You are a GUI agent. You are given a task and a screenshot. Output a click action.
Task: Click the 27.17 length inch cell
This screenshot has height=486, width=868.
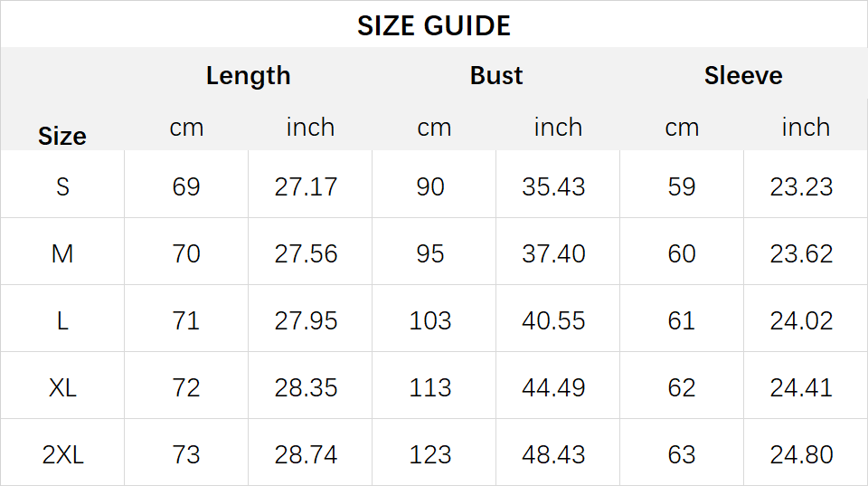coord(306,186)
